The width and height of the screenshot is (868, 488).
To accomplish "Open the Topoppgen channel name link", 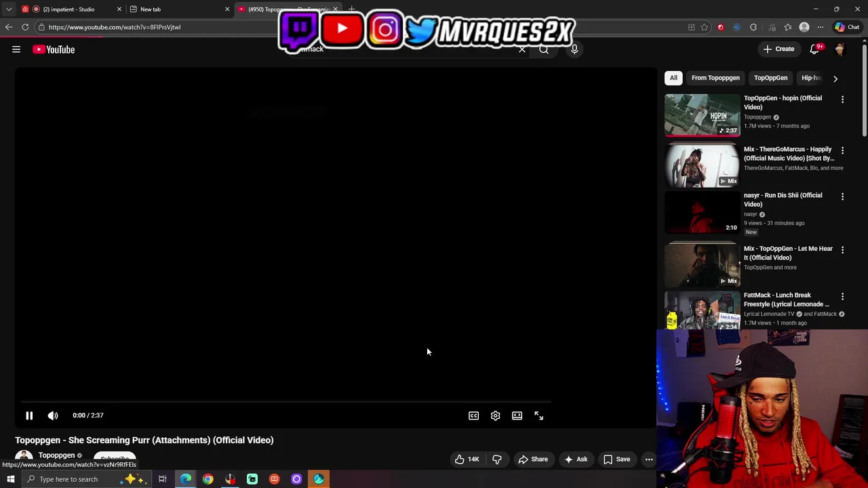I will 56,455.
